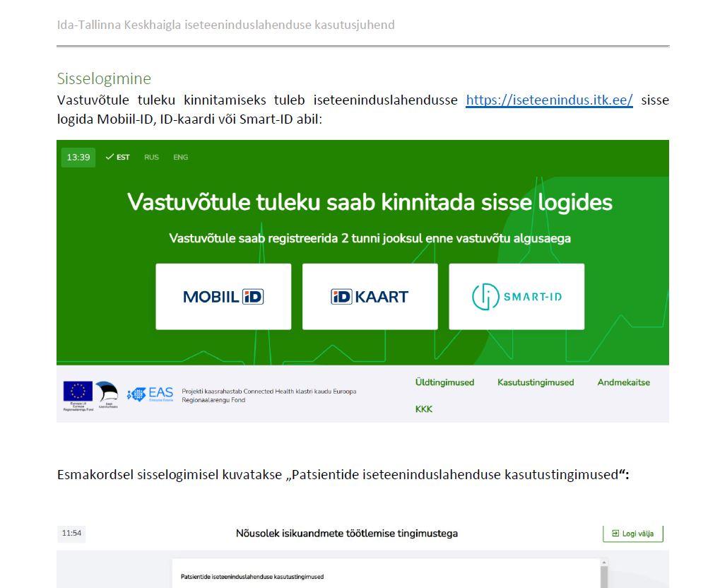
Task: Open the Andmekaitse footer link
Action: point(624,382)
